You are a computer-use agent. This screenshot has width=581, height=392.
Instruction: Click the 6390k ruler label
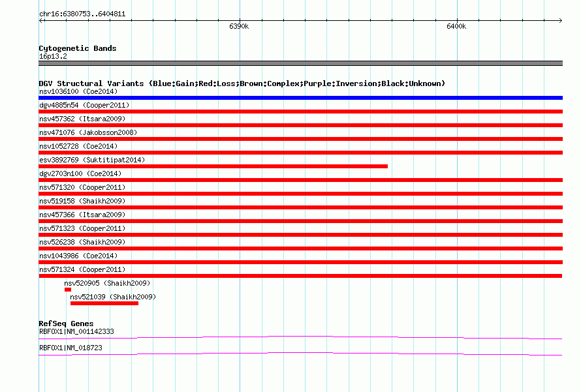point(239,26)
